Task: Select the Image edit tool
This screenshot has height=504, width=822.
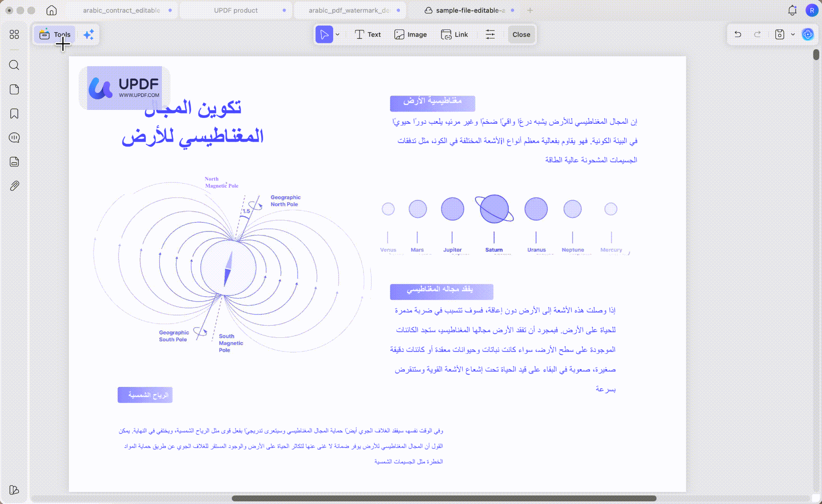Action: pyautogui.click(x=411, y=34)
